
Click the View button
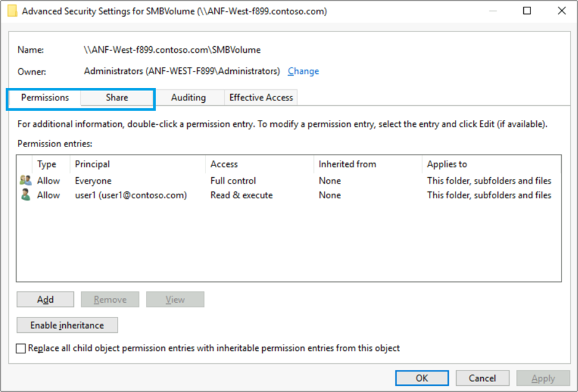tap(175, 300)
